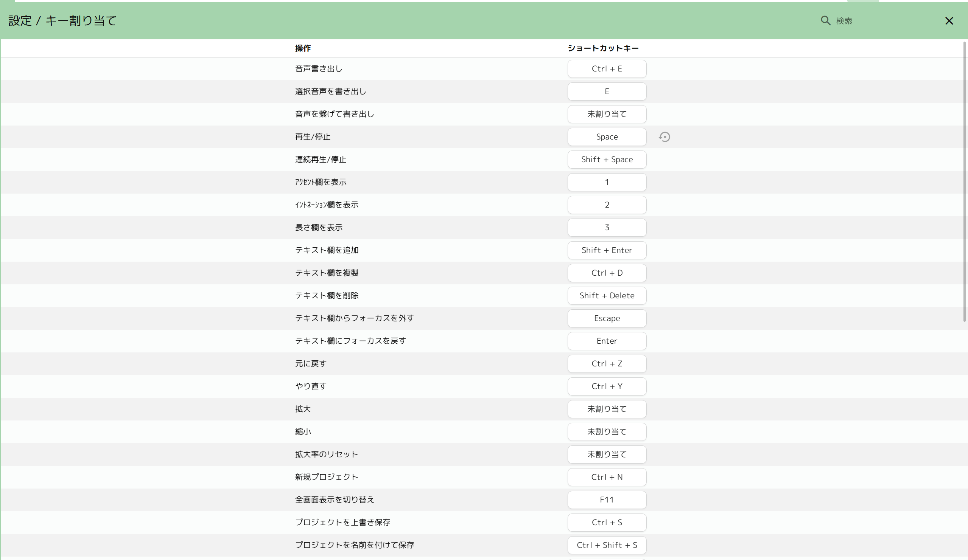
Task: Change the shortcut for 選択音声を書き出し
Action: pos(607,92)
